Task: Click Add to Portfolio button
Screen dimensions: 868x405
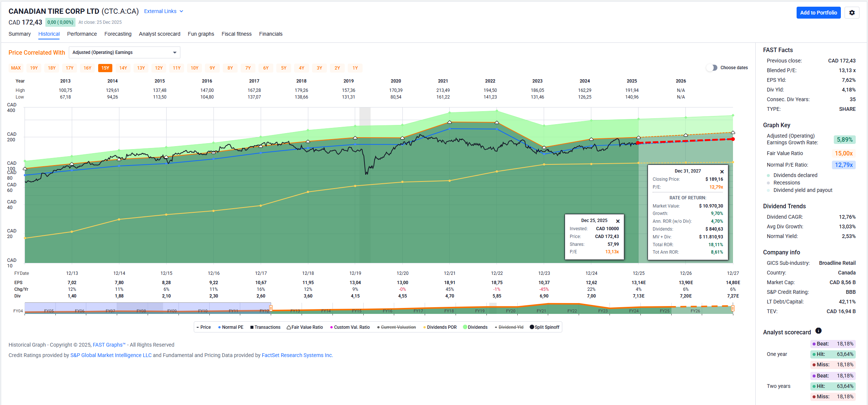Action: (x=818, y=13)
